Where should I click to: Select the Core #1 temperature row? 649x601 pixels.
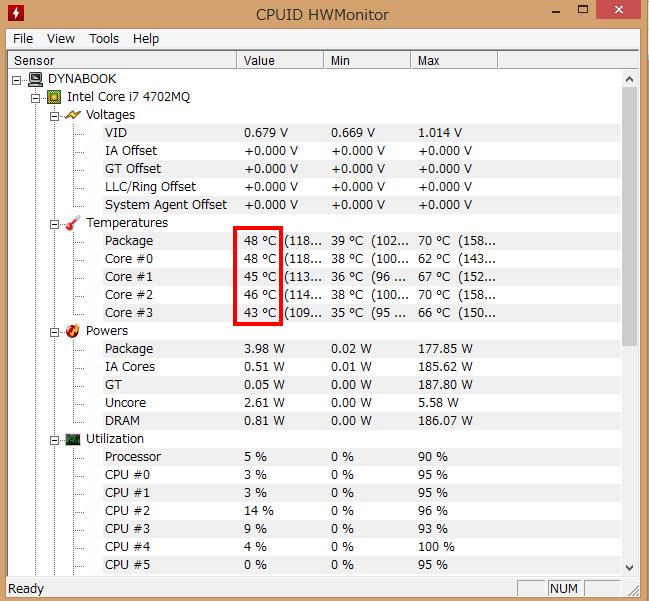pos(362,277)
